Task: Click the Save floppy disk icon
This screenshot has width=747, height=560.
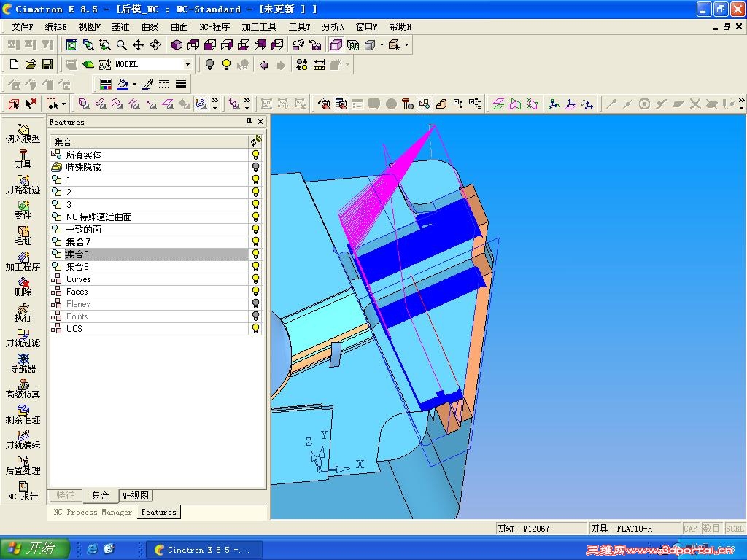Action: tap(47, 64)
